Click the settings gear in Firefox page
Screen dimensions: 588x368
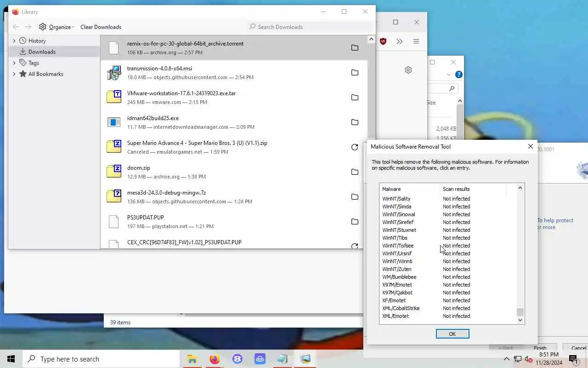[x=408, y=70]
